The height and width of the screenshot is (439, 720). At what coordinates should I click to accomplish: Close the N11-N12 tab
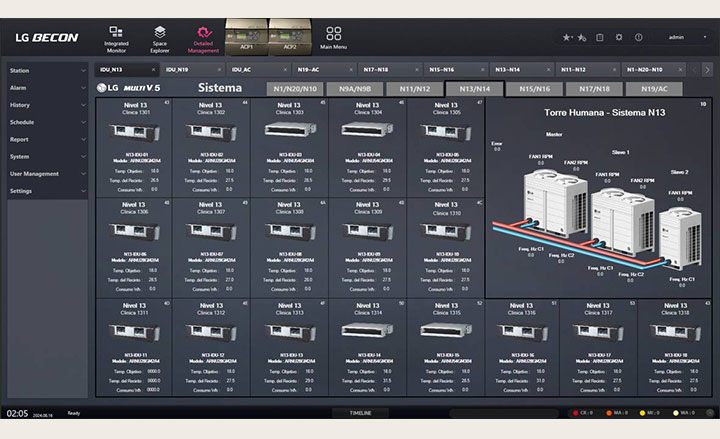[614, 70]
